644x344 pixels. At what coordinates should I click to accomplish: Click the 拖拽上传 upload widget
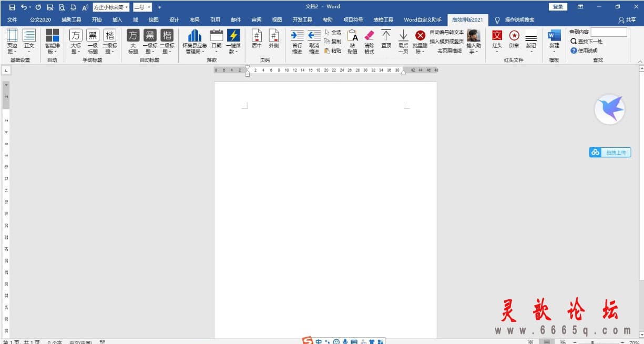point(610,153)
